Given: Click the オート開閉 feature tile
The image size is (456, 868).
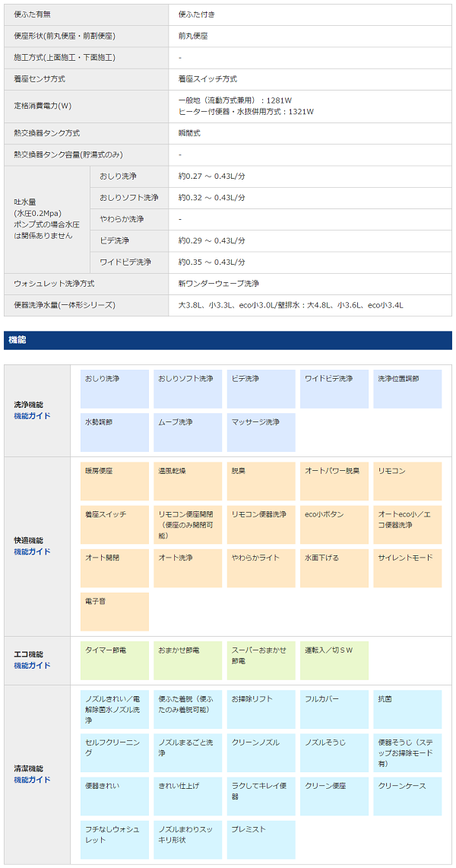Looking at the screenshot, I should coord(115,568).
